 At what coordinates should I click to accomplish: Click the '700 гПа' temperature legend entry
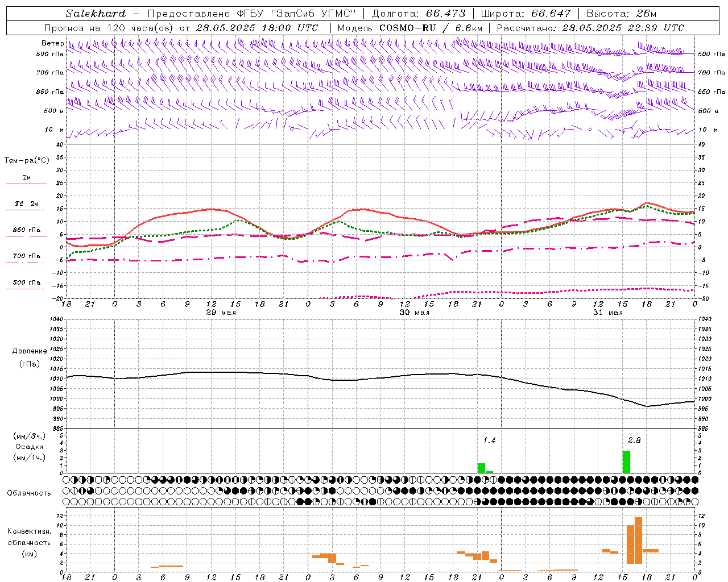coord(27,256)
